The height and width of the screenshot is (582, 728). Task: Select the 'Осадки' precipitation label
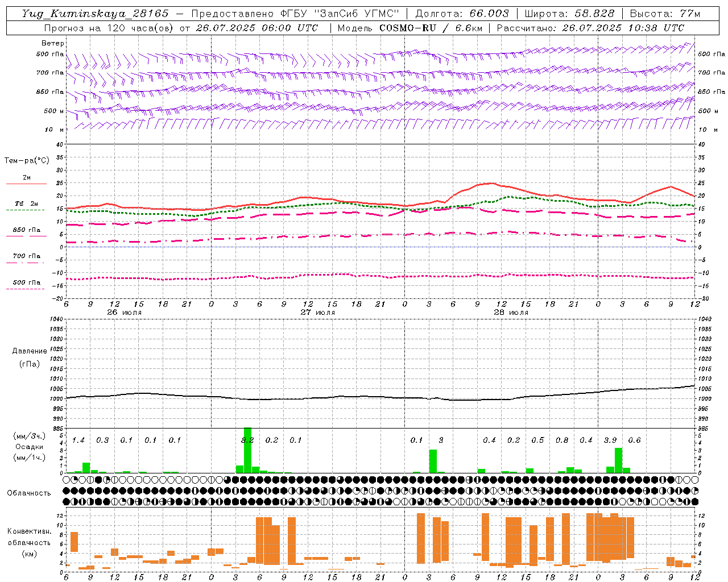[x=28, y=447]
